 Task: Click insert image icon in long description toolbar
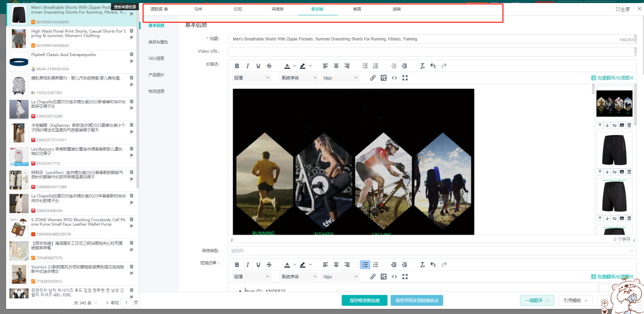(383, 78)
